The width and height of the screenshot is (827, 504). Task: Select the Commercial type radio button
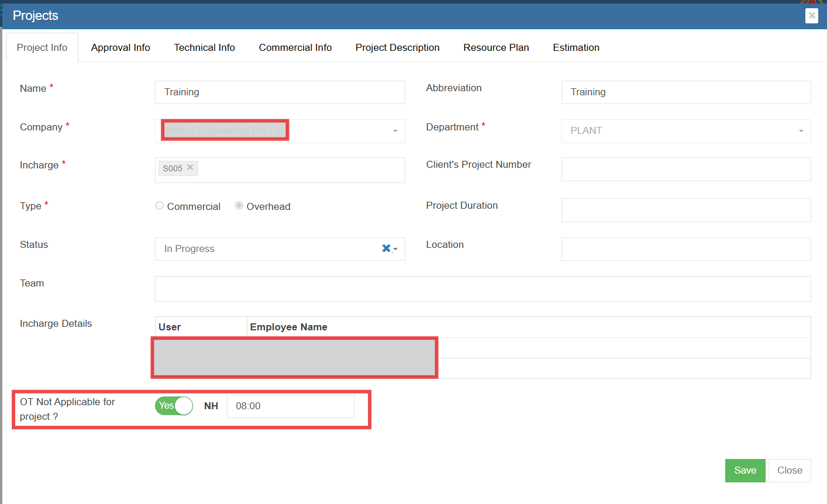pos(160,206)
